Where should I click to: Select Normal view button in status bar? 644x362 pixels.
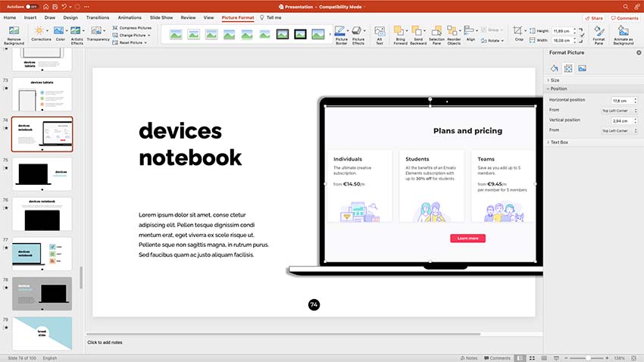click(x=520, y=358)
